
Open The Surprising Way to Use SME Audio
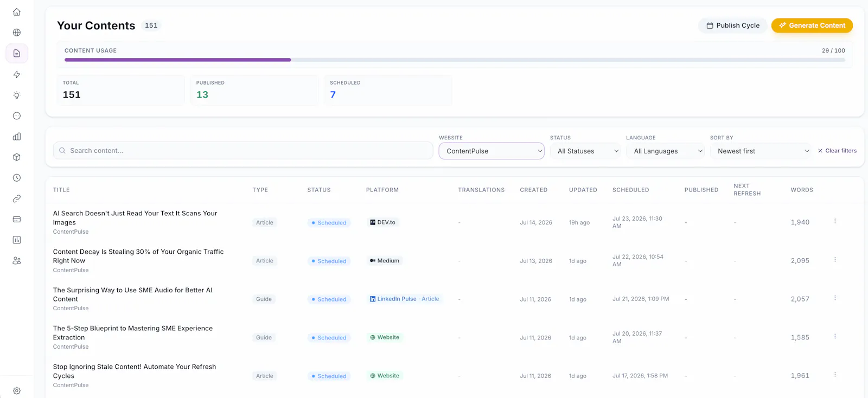click(133, 294)
